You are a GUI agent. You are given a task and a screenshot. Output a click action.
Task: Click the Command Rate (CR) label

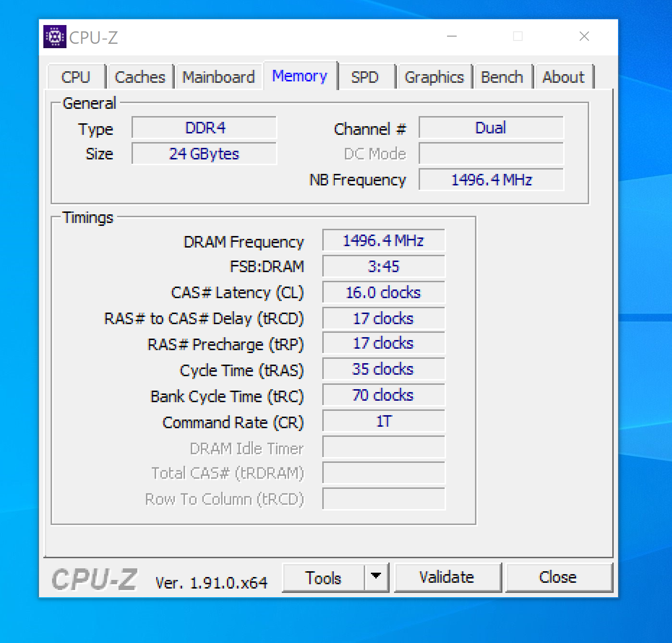pyautogui.click(x=233, y=422)
